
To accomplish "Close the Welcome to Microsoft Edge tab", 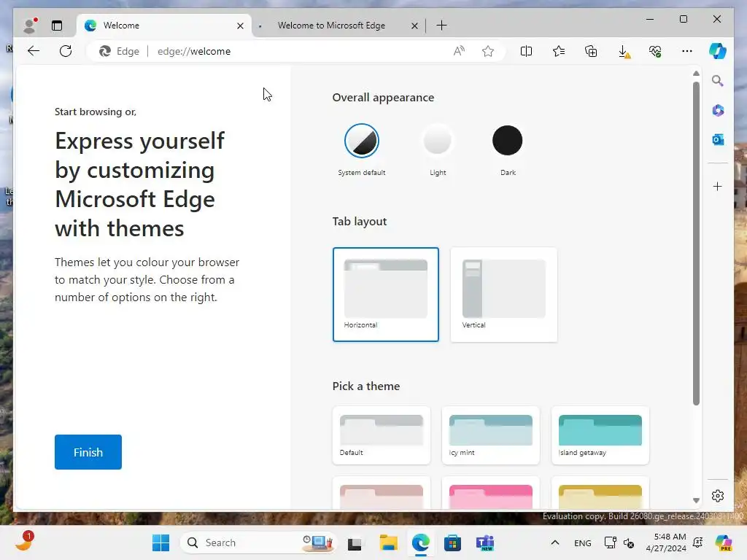I will [414, 26].
